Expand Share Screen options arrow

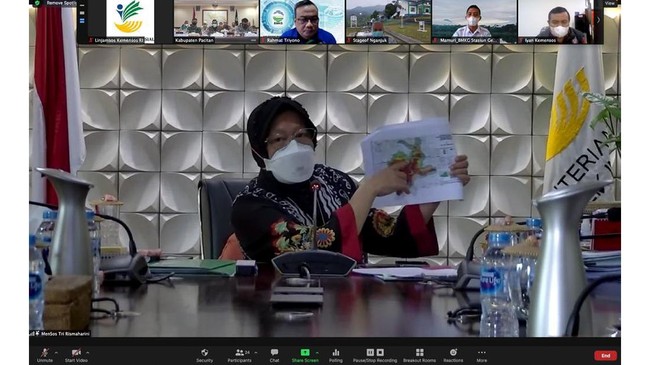[317, 353]
